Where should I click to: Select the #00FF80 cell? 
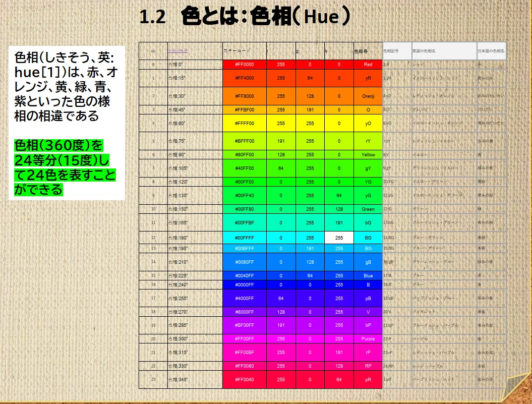245,209
